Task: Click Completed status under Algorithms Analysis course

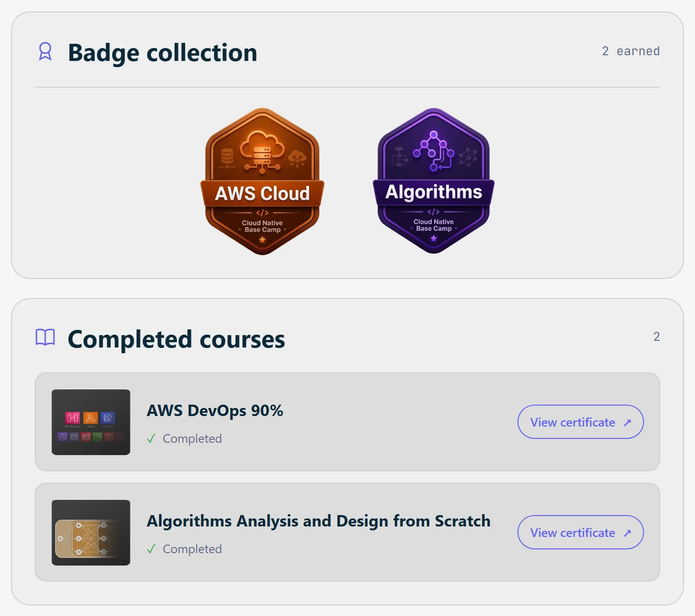Action: point(192,549)
